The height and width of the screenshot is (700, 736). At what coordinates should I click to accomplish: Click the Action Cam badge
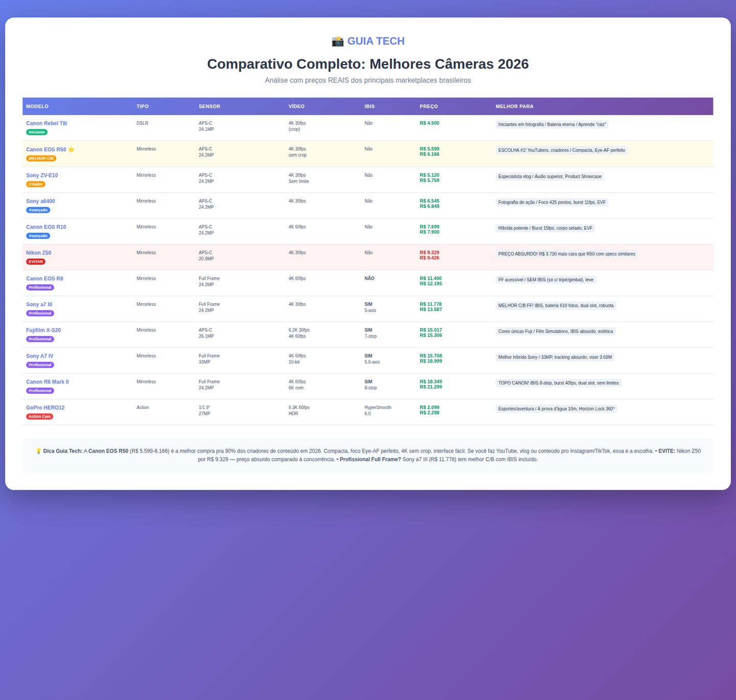pos(40,417)
